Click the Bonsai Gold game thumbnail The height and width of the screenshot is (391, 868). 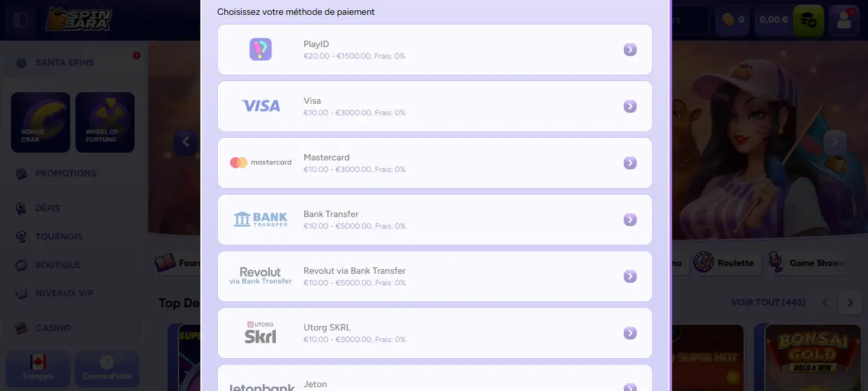coord(813,357)
